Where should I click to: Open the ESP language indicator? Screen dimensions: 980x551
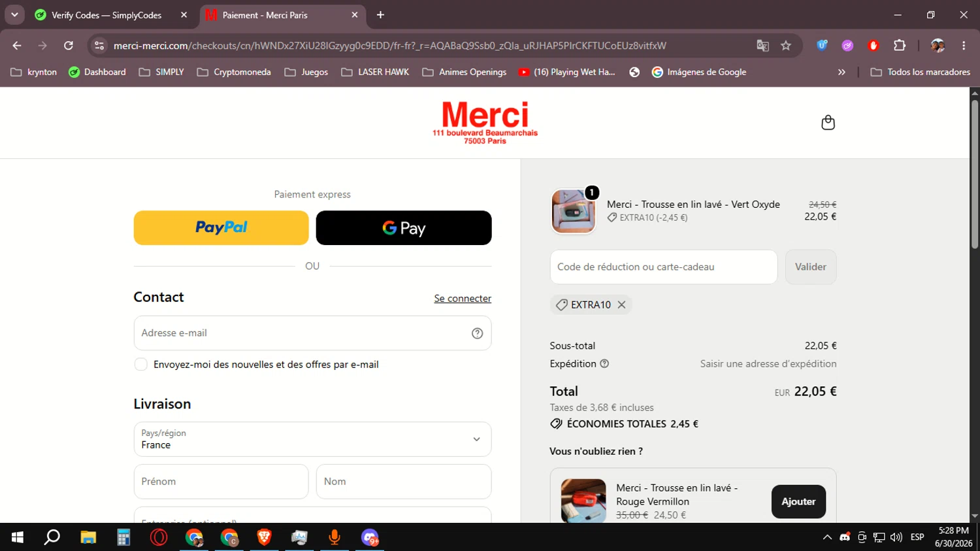917,537
